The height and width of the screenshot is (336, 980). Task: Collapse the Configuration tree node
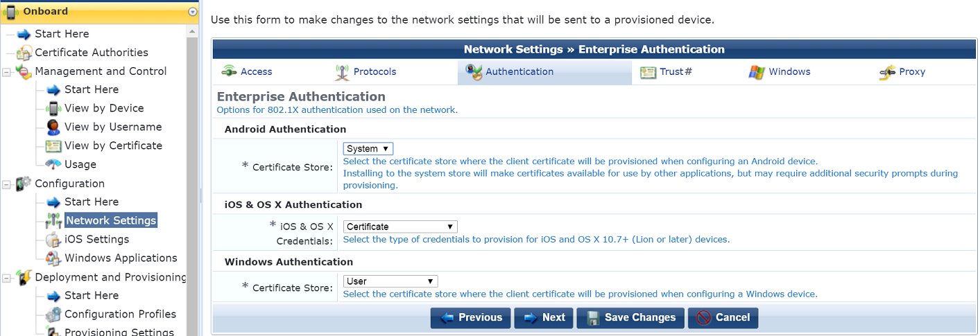[7, 184]
